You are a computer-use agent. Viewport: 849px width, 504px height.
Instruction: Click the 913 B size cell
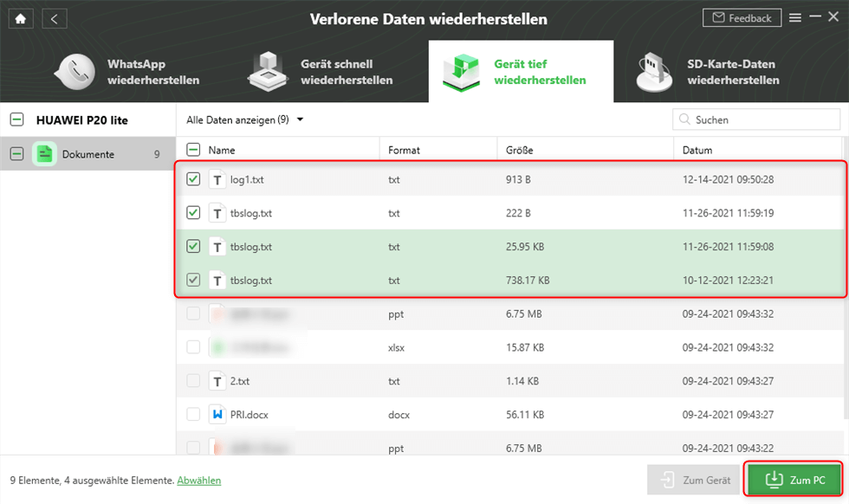(518, 180)
